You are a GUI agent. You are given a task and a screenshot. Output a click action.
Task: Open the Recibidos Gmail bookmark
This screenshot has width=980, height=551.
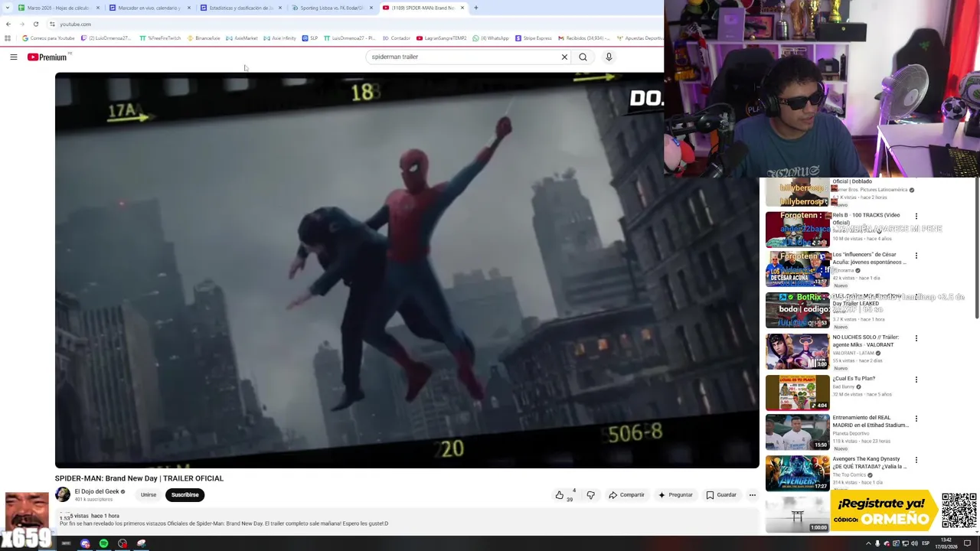[583, 37]
